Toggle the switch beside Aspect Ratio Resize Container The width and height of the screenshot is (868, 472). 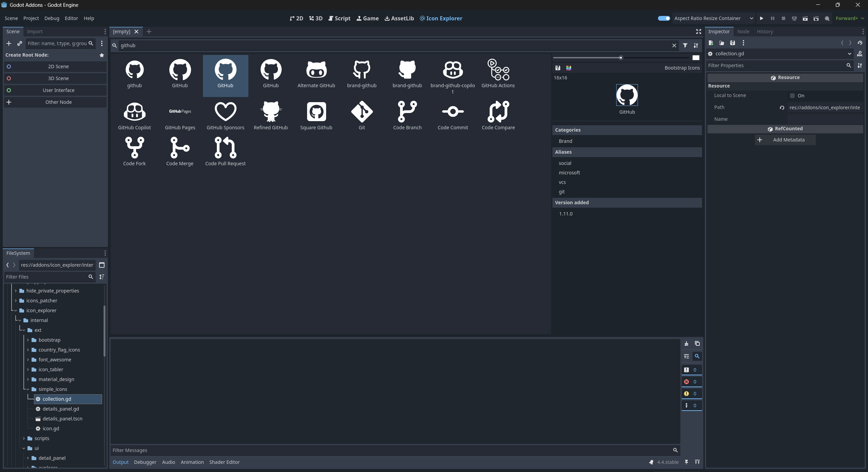point(664,18)
